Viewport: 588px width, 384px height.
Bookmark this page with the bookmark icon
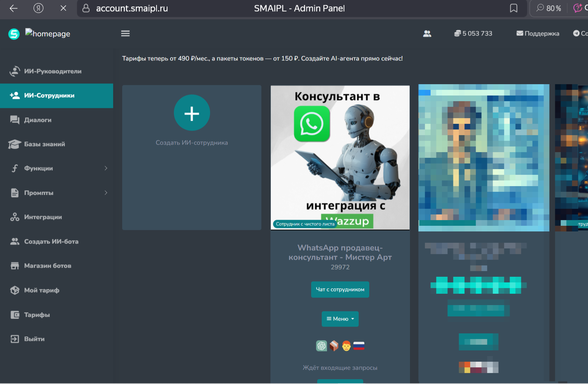point(514,8)
